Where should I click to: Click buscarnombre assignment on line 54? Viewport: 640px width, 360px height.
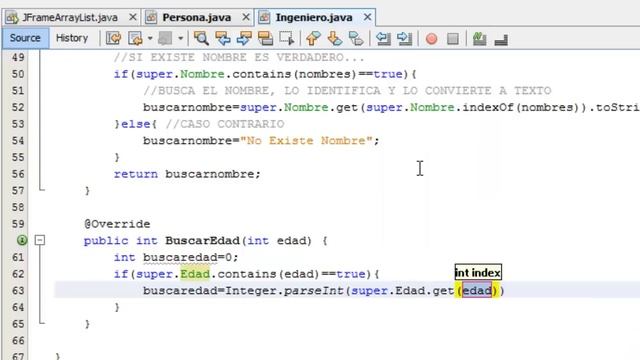click(261, 141)
